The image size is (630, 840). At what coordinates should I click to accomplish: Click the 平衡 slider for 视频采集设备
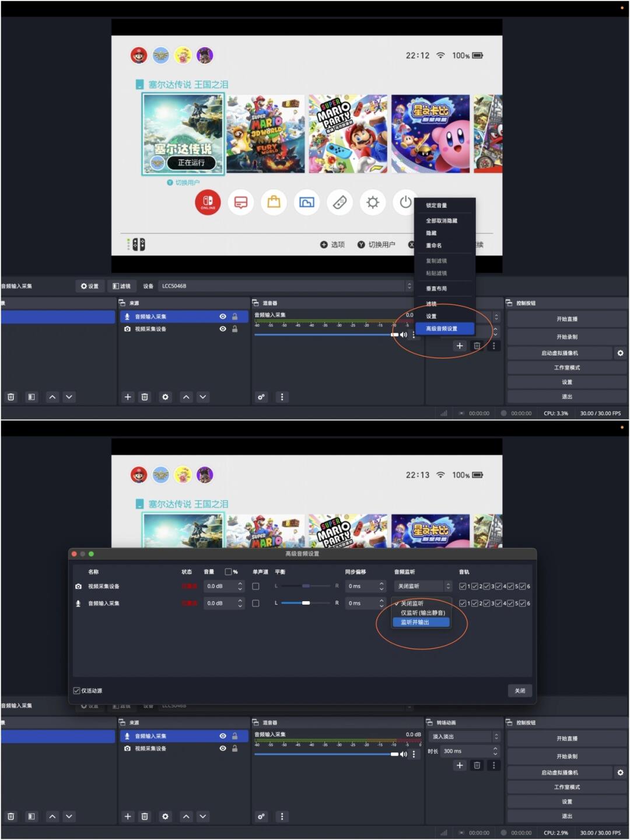(x=306, y=585)
